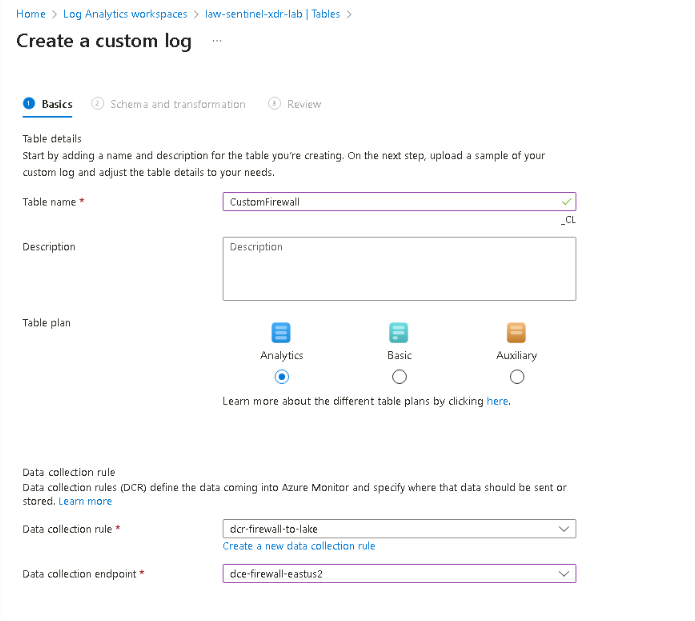Switch to the Review tab
Screen dimensions: 695x621
click(304, 104)
